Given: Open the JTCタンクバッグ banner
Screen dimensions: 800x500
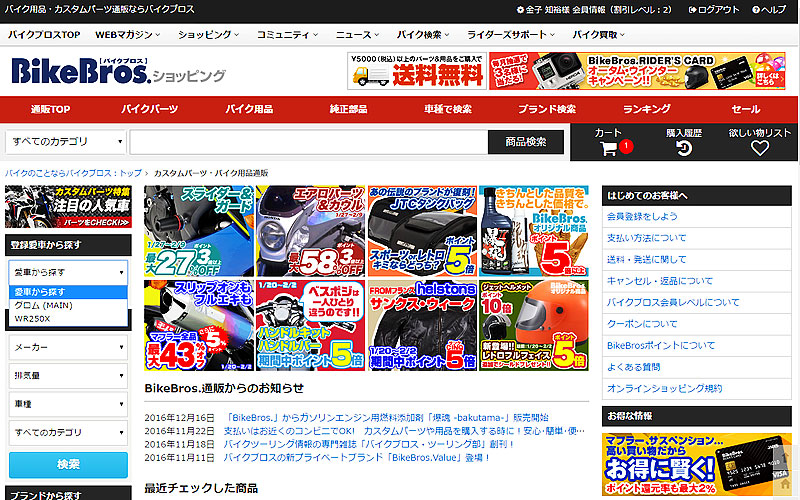Looking at the screenshot, I should coord(422,231).
